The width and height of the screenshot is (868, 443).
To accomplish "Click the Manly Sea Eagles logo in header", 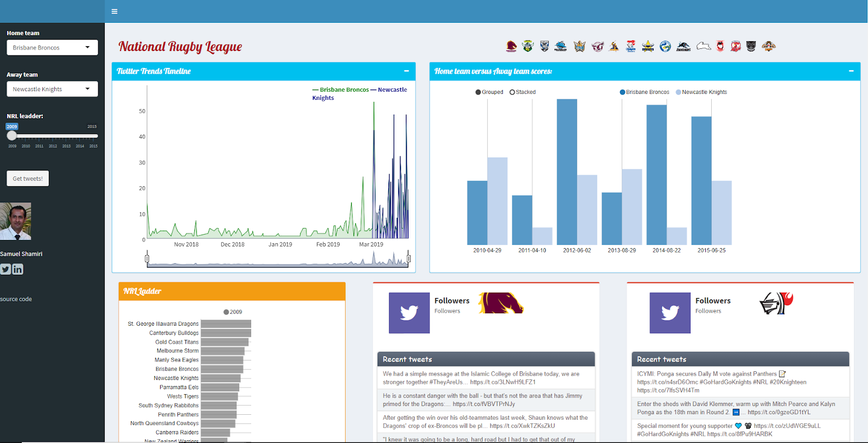I will point(598,46).
